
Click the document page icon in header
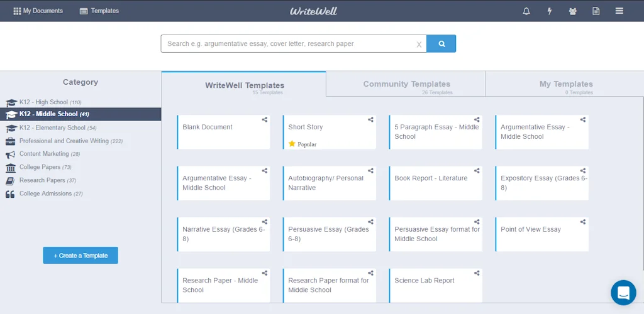[x=596, y=11]
